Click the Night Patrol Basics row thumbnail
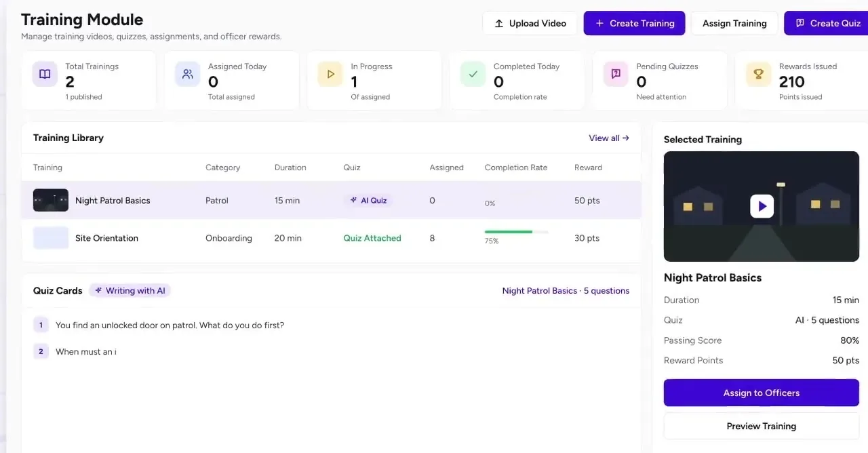 coord(51,200)
